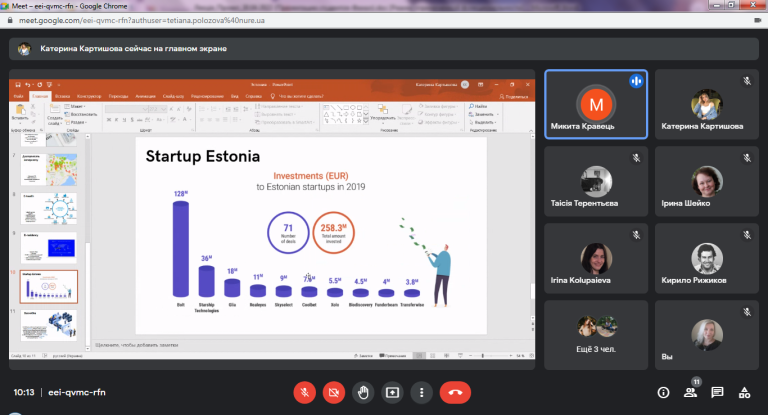Open the chat messages panel
The height and width of the screenshot is (415, 768).
click(717, 392)
